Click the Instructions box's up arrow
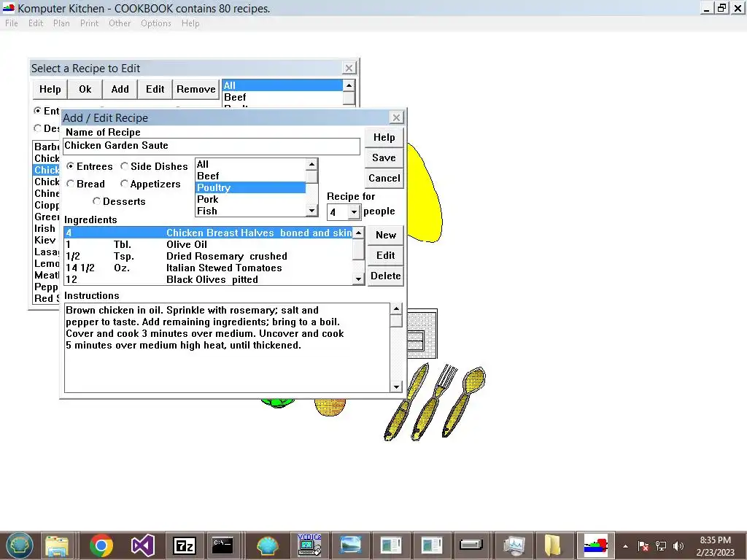Screen dimensions: 747x560 396,309
